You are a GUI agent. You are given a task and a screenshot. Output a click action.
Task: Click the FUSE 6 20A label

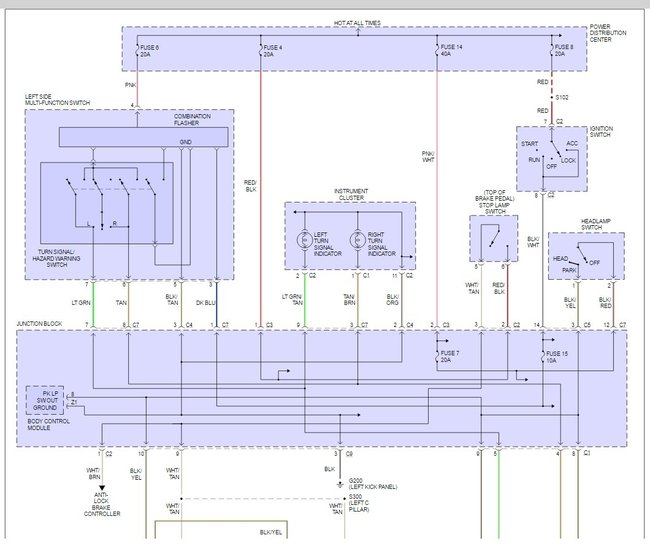point(149,51)
